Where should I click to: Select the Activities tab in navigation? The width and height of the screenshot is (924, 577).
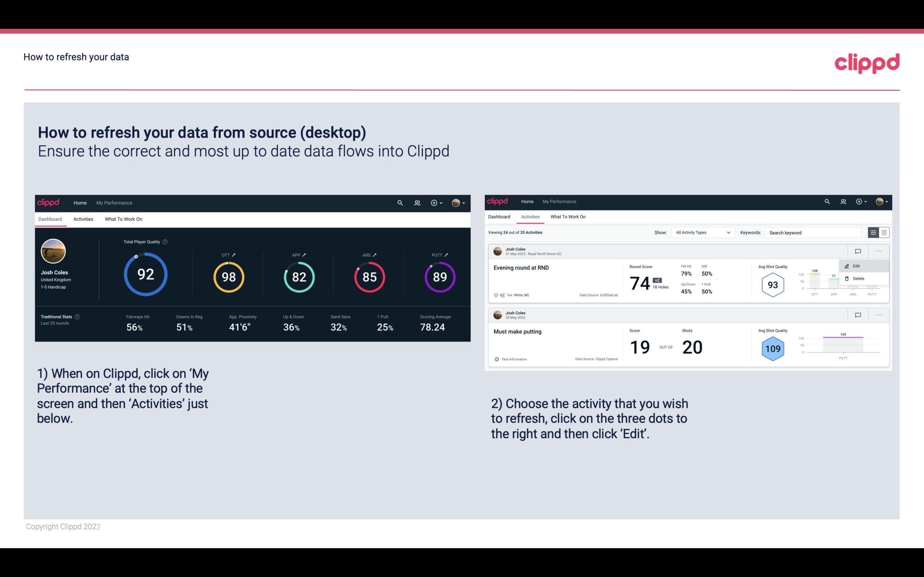(83, 219)
